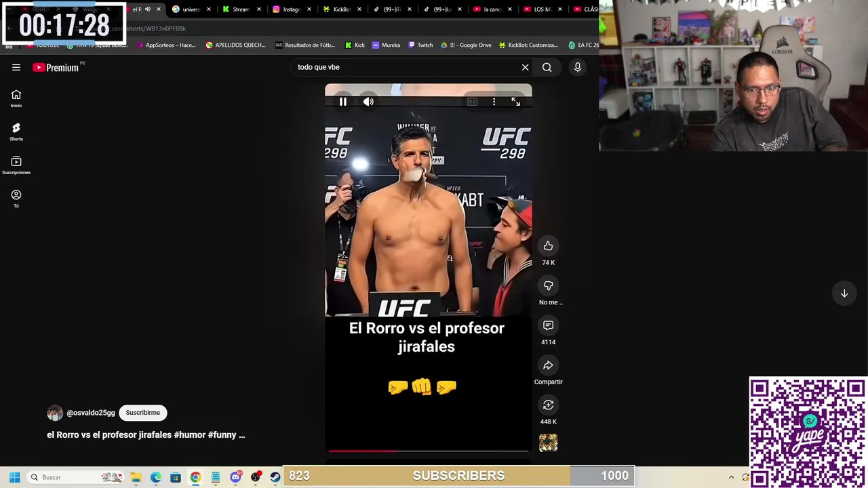Open the Windows Start menu
868x488 pixels.
[x=14, y=477]
